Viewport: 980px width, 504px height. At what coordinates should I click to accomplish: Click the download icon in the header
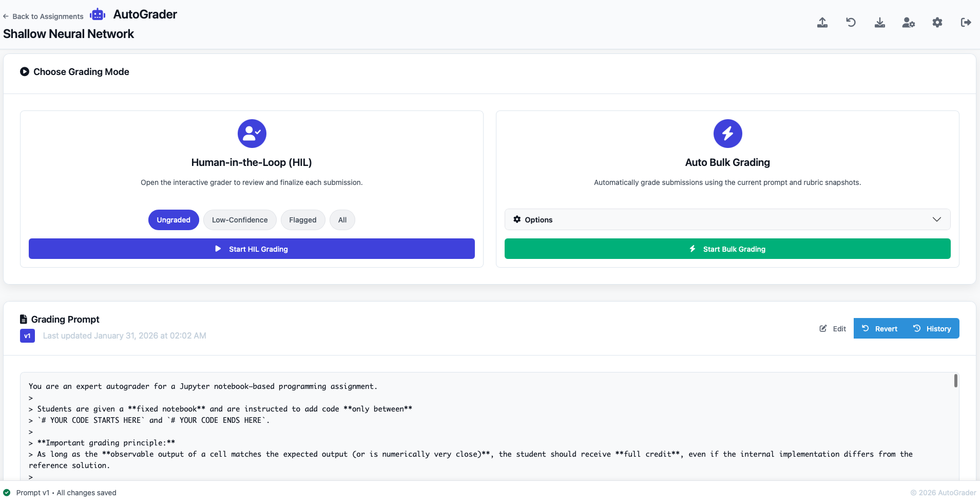pos(880,23)
